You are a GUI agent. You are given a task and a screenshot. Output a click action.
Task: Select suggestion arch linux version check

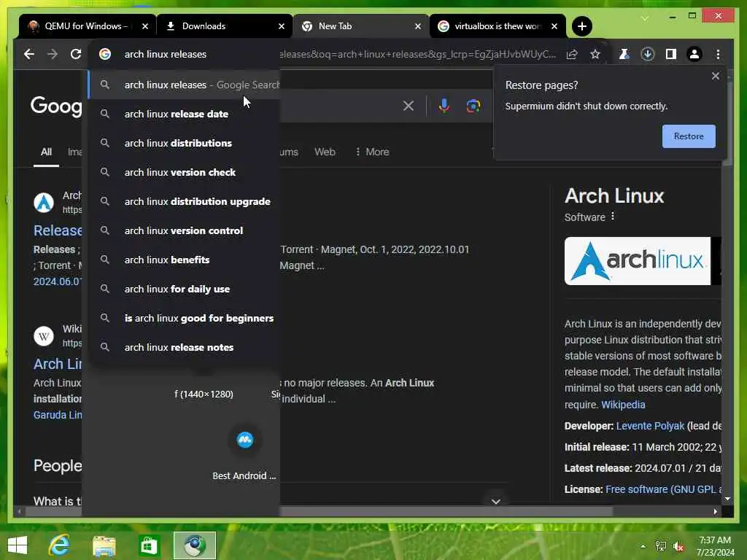click(185, 172)
